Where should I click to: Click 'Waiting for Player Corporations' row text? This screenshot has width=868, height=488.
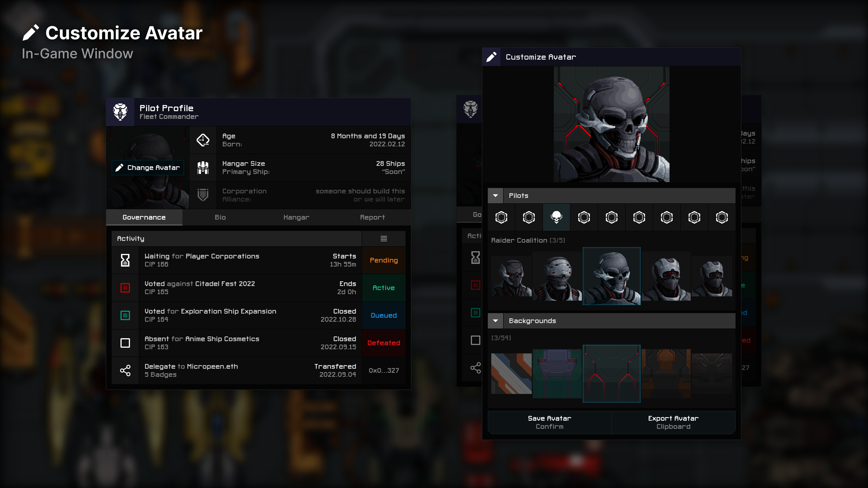[x=202, y=256]
